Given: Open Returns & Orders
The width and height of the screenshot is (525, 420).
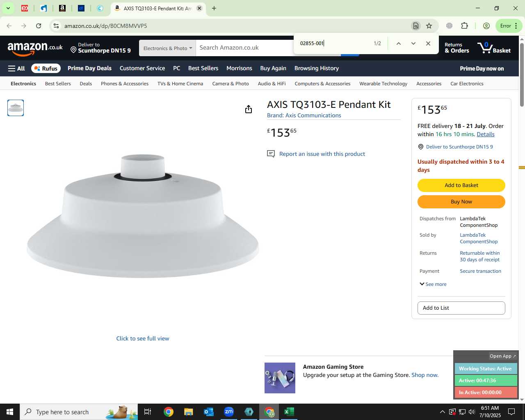Looking at the screenshot, I should point(457,48).
